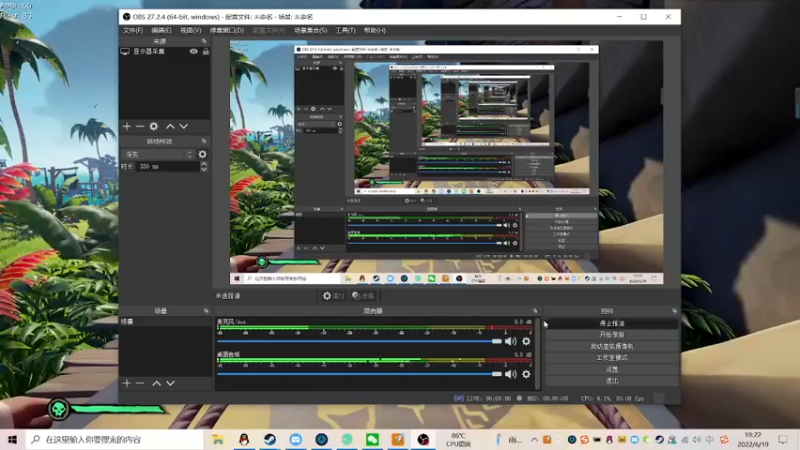Open File Explorer from the taskbar
This screenshot has width=800, height=450.
click(x=218, y=439)
